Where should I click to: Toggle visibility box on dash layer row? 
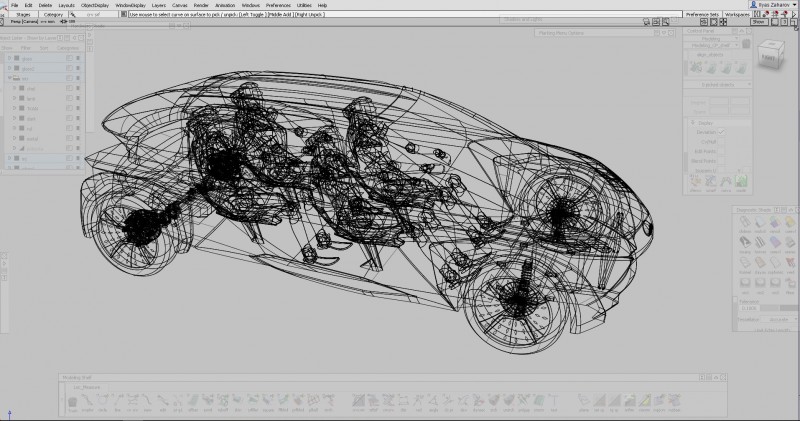tap(69, 118)
